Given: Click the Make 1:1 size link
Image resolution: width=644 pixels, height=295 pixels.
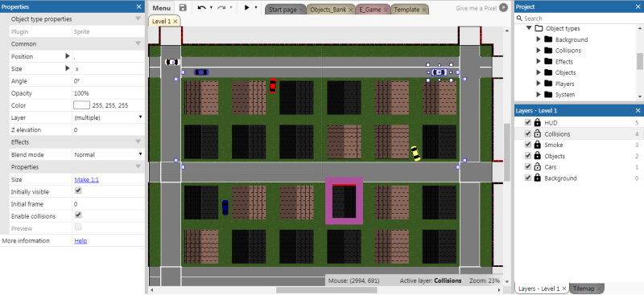Looking at the screenshot, I should [86, 180].
